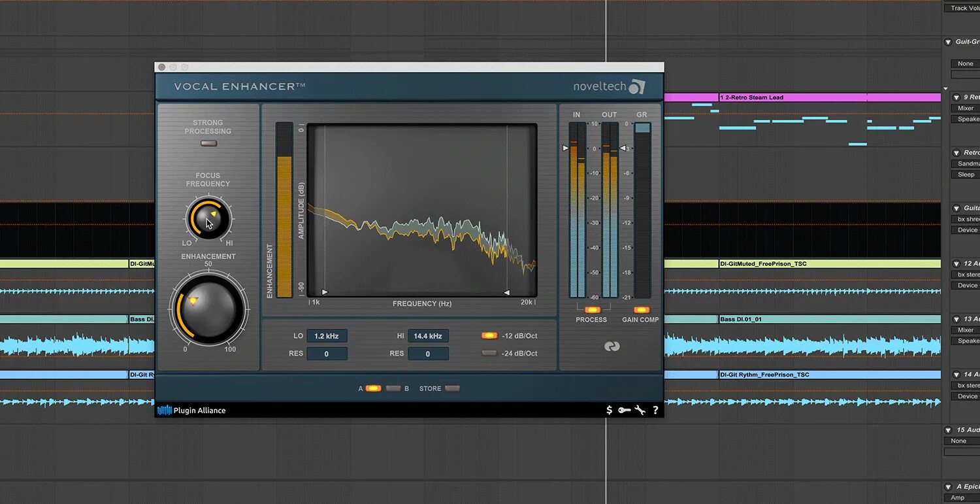Select the -24 dB/Oct slope
The image size is (980, 504).
point(489,353)
